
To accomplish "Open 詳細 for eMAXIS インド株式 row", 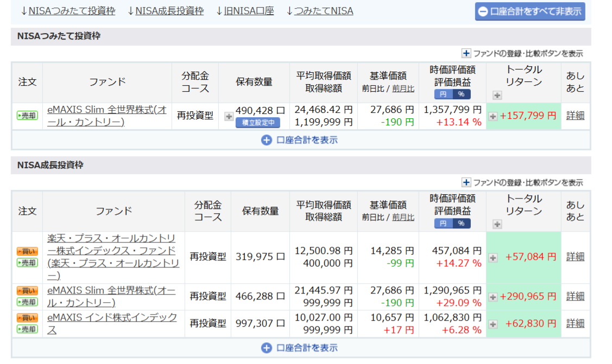I will (x=575, y=323).
